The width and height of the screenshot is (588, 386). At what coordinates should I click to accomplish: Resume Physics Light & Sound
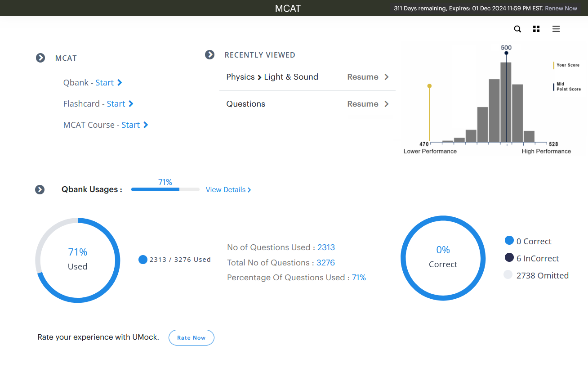coord(363,77)
